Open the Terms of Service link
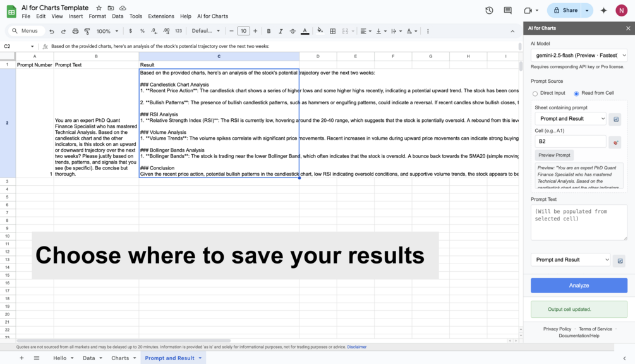This screenshot has width=635, height=364. pyautogui.click(x=595, y=329)
